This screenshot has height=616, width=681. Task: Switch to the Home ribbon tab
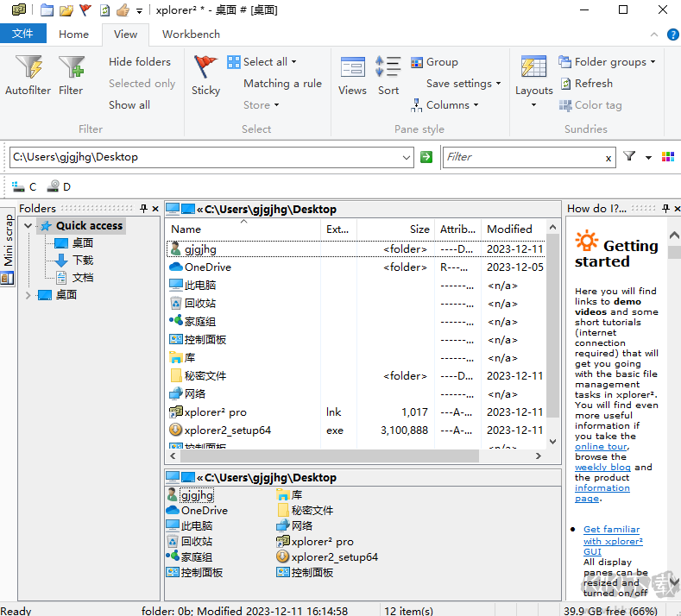pos(73,35)
